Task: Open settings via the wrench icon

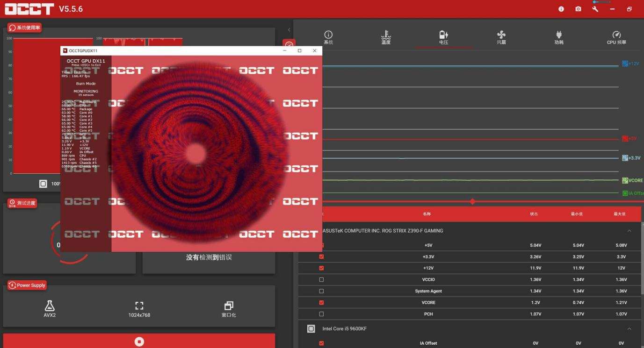Action: [595, 9]
